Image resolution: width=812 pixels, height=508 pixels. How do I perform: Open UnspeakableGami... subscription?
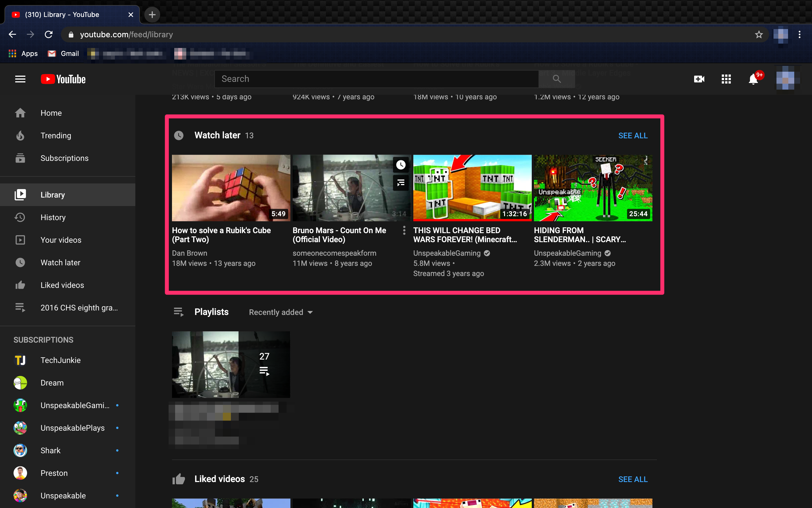[67, 405]
